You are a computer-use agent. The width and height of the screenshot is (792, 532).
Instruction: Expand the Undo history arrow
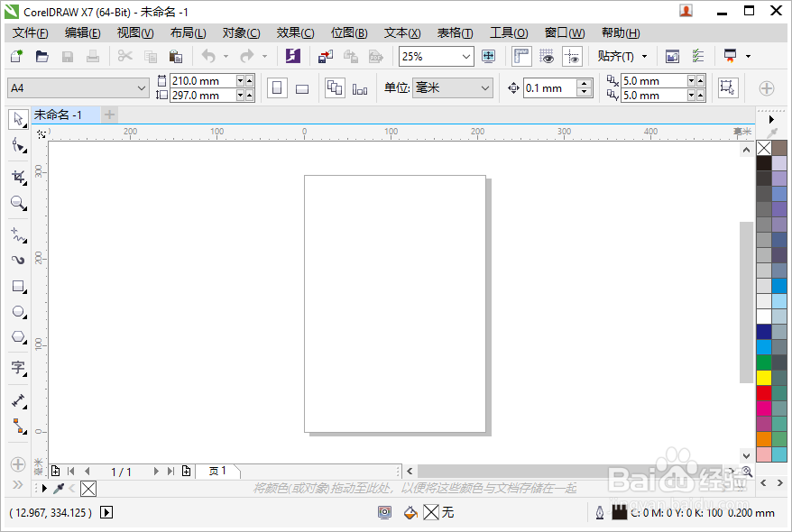[x=226, y=57]
